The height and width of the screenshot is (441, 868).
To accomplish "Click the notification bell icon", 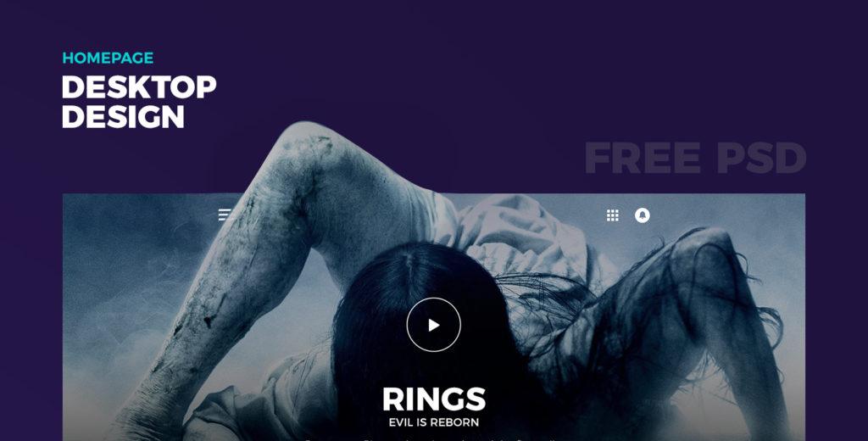I will [643, 215].
